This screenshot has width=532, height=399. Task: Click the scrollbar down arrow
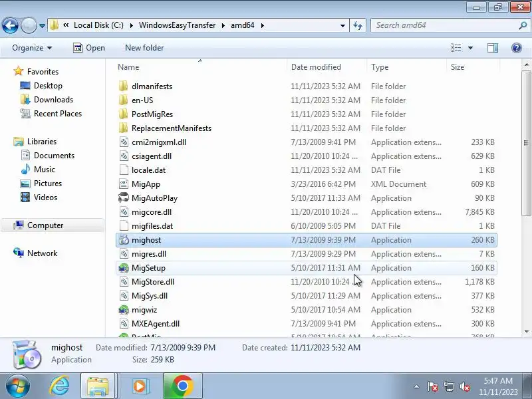pyautogui.click(x=526, y=331)
